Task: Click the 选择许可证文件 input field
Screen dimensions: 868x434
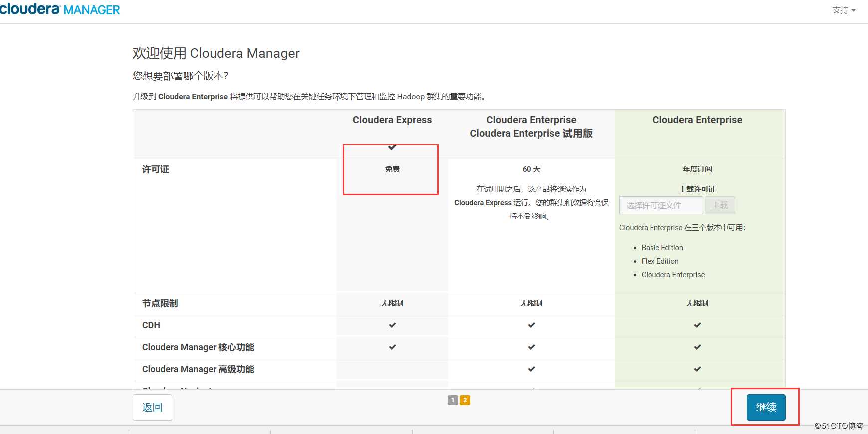Action: [661, 205]
